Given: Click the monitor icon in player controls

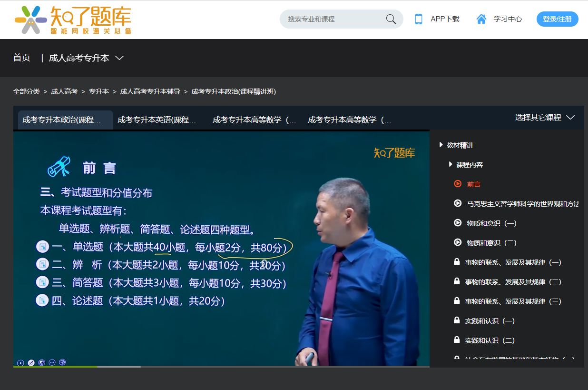Looking at the screenshot, I should (x=62, y=362).
